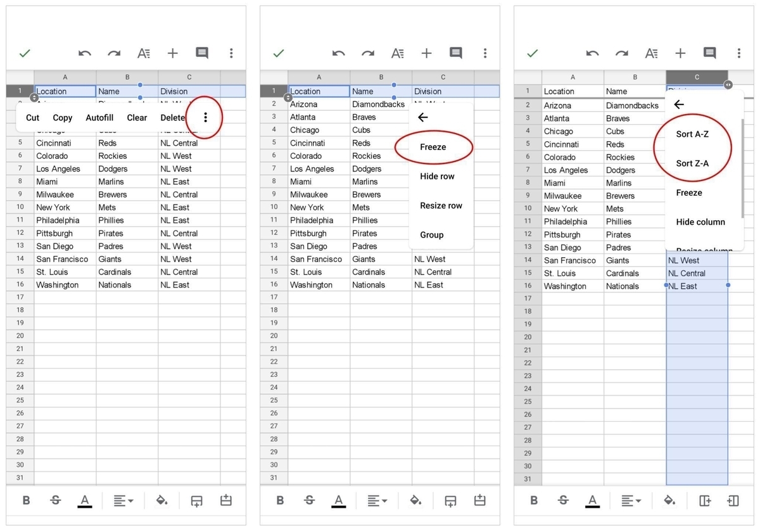The width and height of the screenshot is (760, 532).
Task: Click the Strikethrough icon in the bottom bar
Action: click(55, 500)
